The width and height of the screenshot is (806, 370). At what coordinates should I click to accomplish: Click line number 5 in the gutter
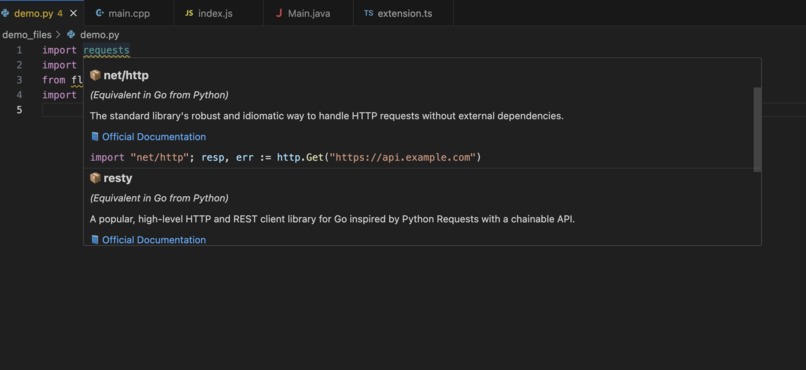[19, 109]
